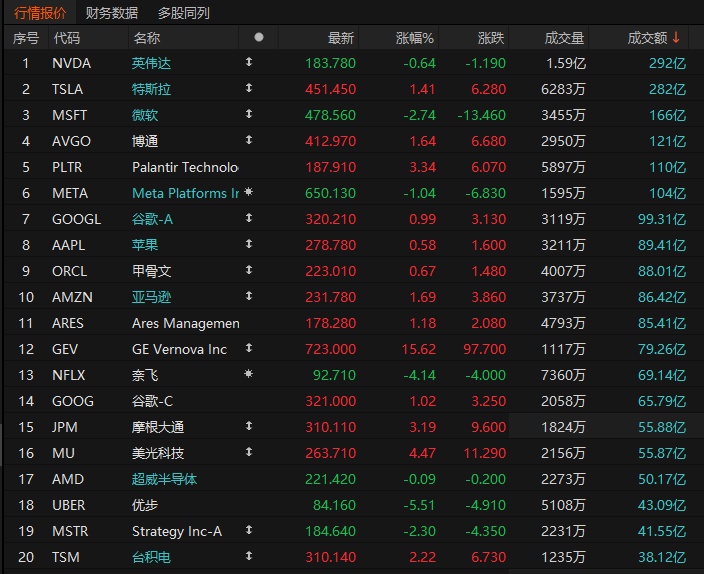Click the star marker in NFLX row

point(249,374)
